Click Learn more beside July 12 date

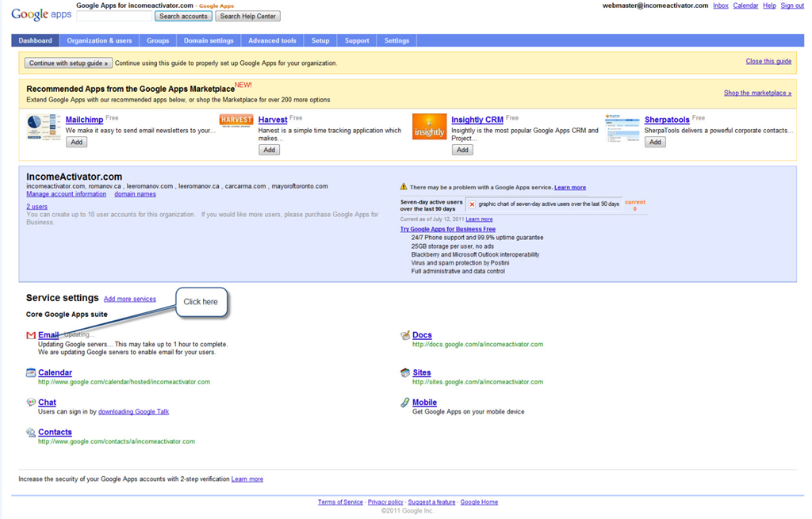click(479, 219)
